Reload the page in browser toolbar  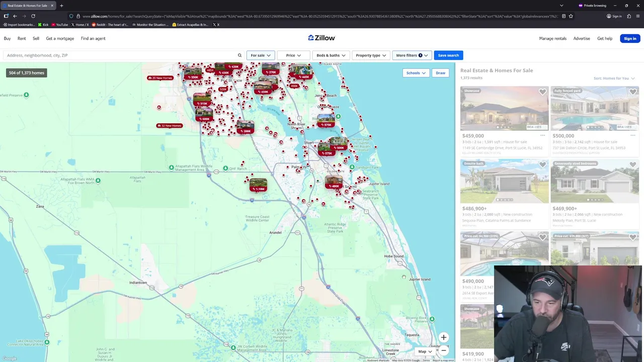point(33,16)
